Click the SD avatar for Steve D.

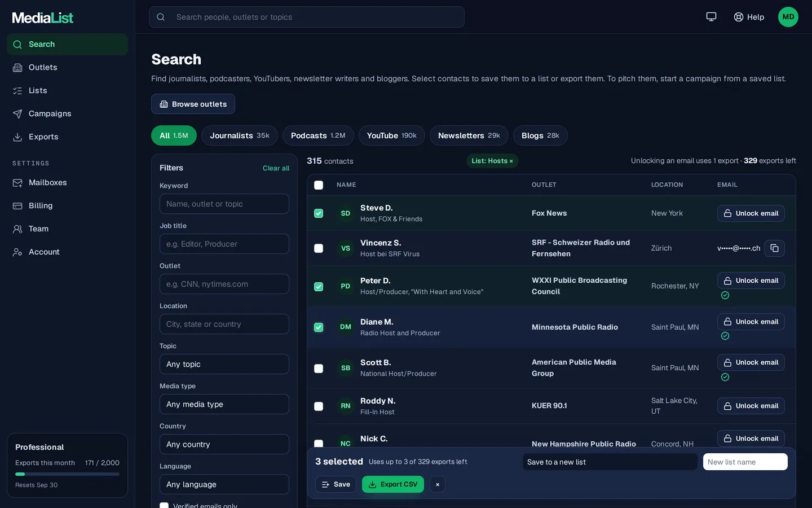point(346,213)
